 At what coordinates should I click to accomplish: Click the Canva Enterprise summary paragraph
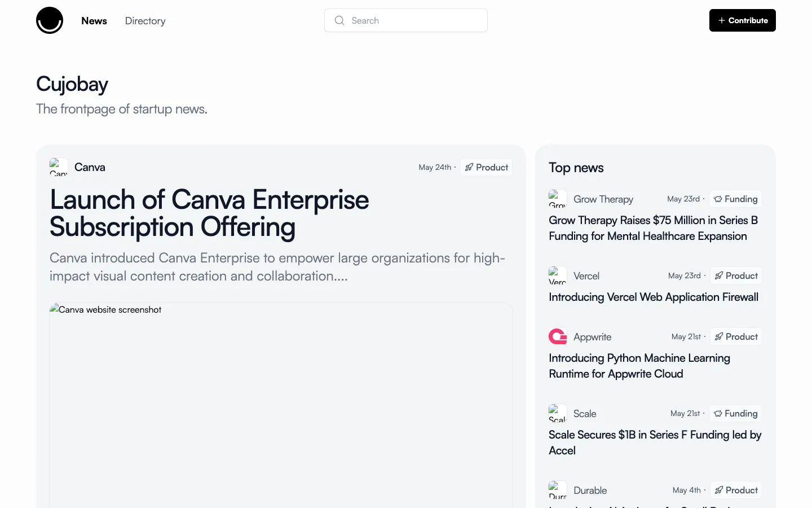[x=277, y=267]
